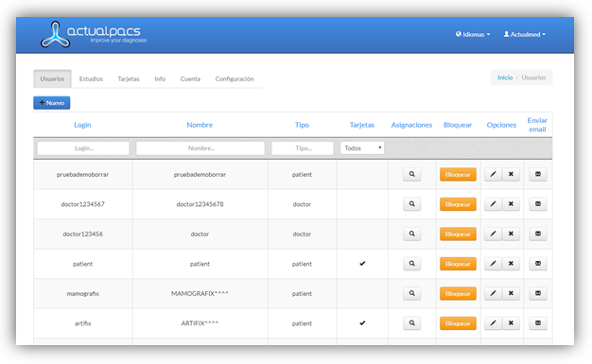Open the Todos tarjetas filter dropdown

[x=362, y=148]
